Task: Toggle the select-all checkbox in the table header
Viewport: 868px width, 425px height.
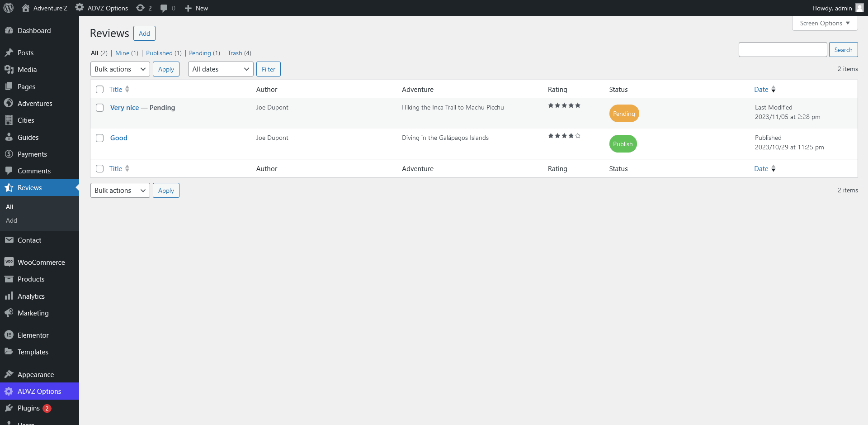Action: (x=100, y=90)
